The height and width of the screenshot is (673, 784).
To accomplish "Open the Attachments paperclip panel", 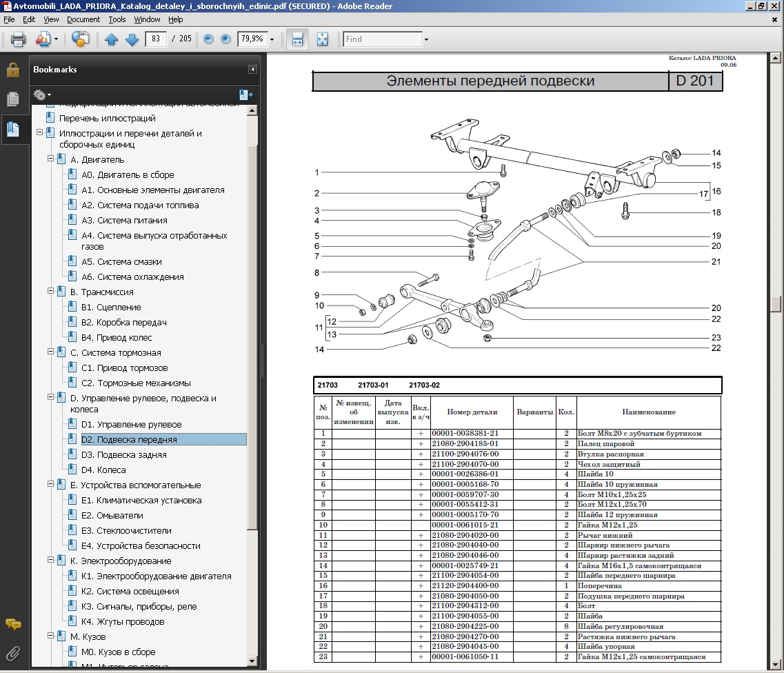I will 13,652.
